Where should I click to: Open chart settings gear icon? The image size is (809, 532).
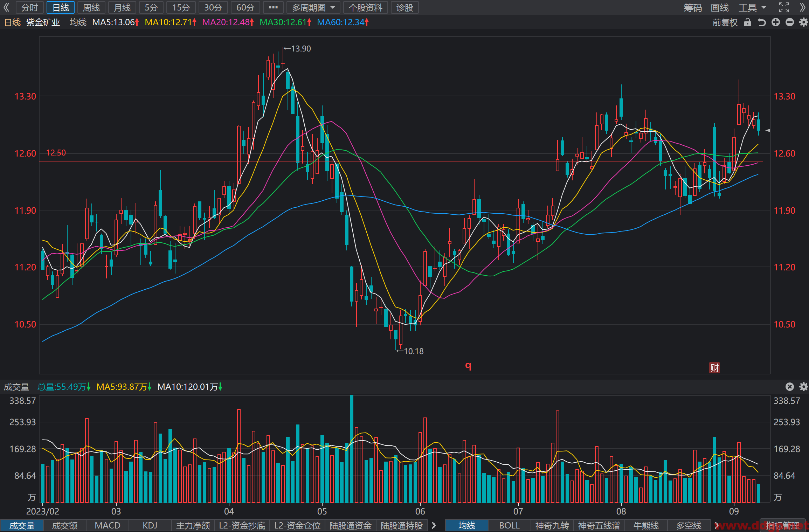coord(803,22)
